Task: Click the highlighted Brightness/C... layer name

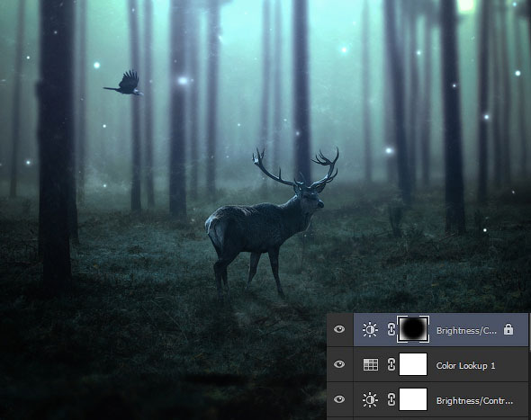Action: coord(466,330)
